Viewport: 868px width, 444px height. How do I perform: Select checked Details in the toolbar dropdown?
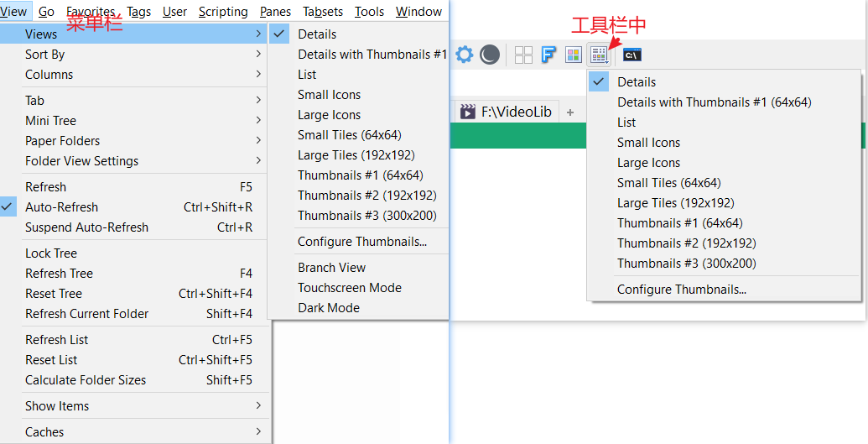pos(724,82)
